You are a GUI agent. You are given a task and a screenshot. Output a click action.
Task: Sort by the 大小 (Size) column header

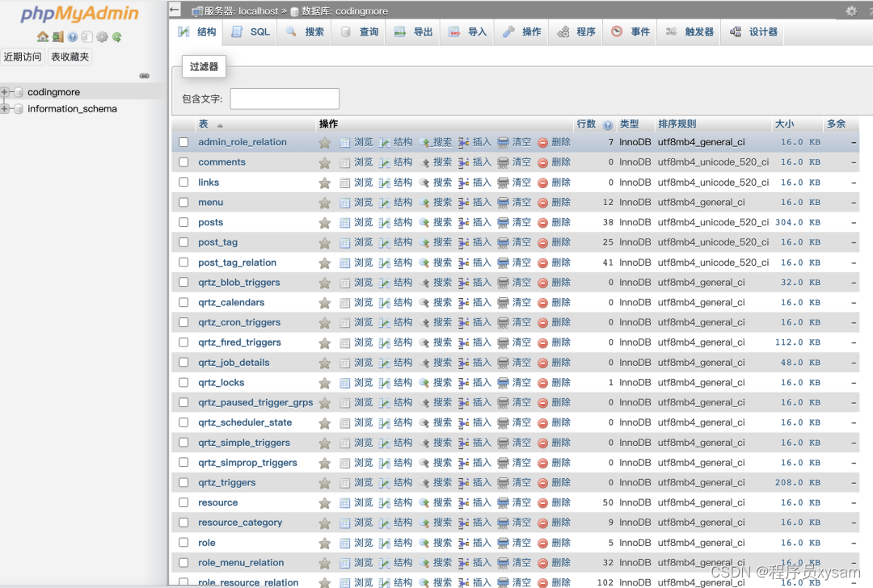[784, 124]
